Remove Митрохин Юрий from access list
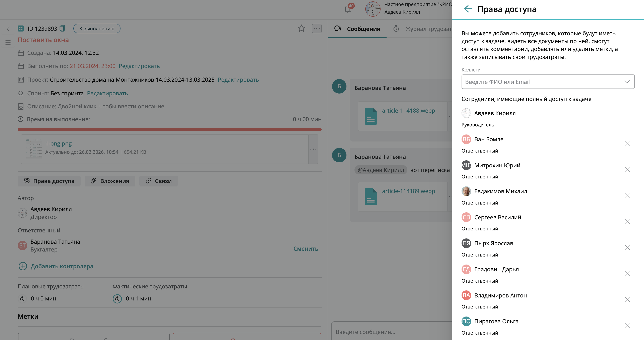 tap(627, 169)
